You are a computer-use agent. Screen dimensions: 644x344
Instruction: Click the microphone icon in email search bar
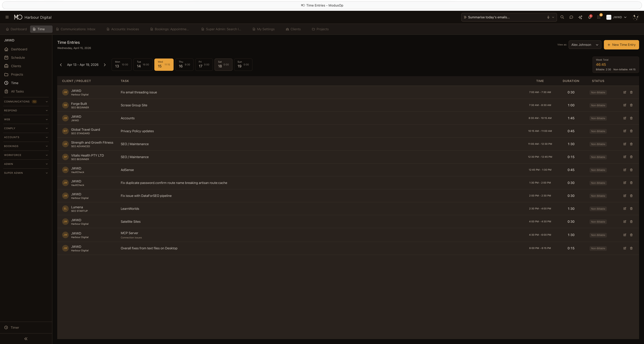pyautogui.click(x=548, y=17)
